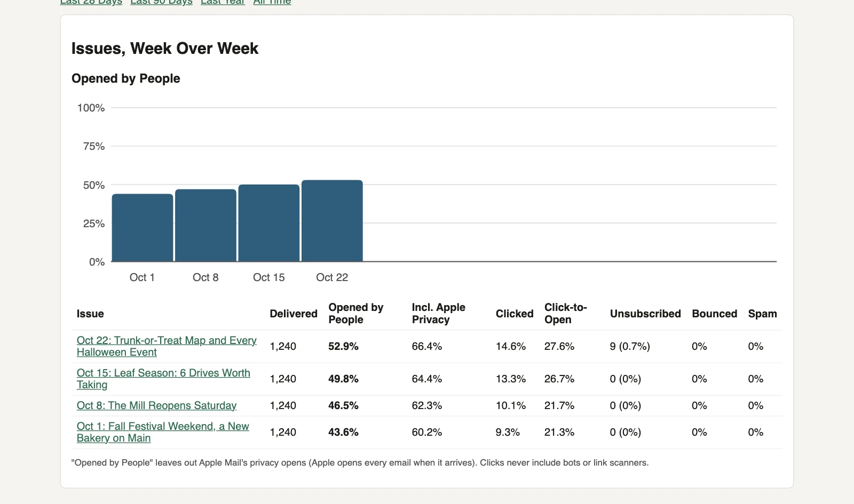Click the 64.4% Apple Privacy value
This screenshot has height=504, width=854.
pos(427,379)
